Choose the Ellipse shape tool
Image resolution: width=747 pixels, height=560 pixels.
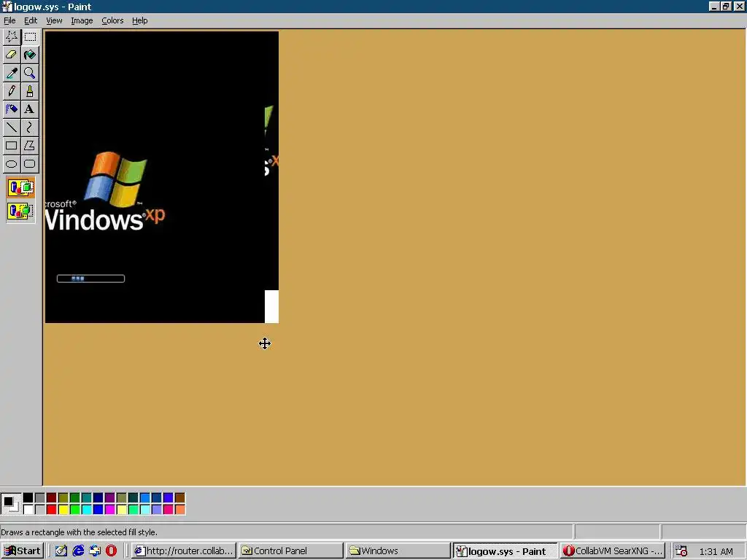coord(12,164)
